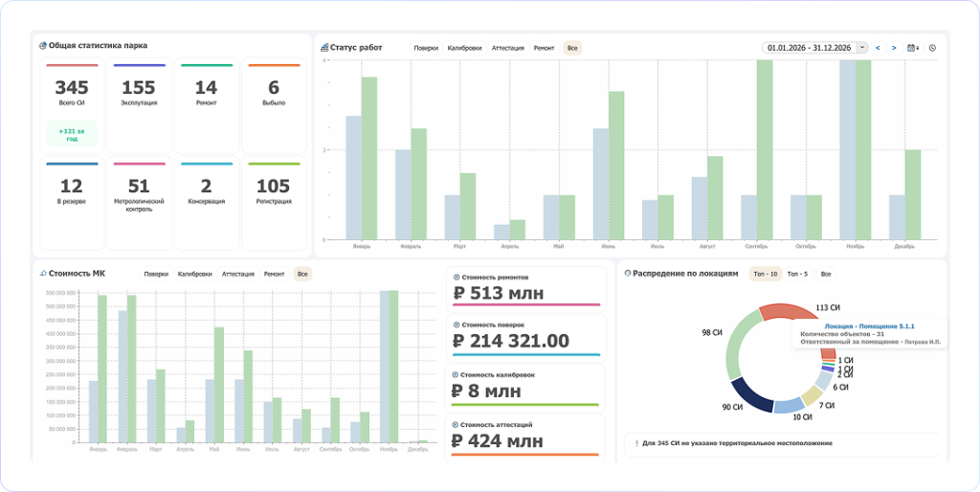Click the Стоимость аттестаций card icon
The image size is (980, 492).
click(457, 424)
